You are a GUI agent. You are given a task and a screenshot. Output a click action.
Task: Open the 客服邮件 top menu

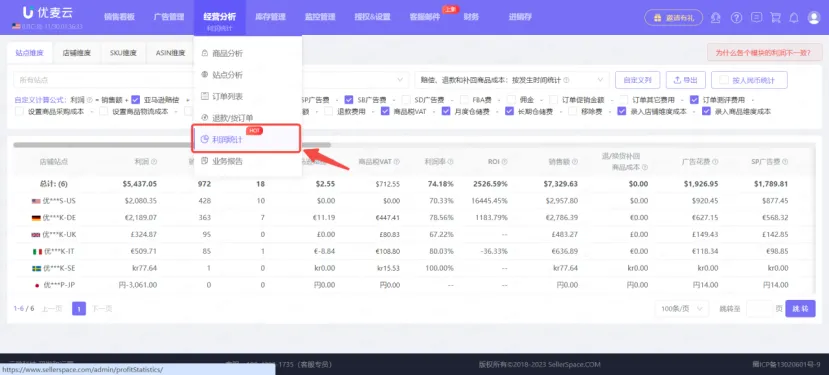(425, 17)
